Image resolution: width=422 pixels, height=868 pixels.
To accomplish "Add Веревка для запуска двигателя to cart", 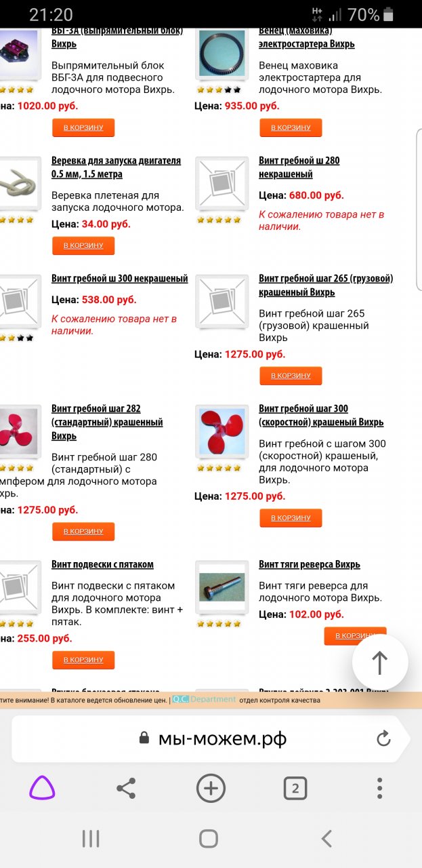I will point(83,245).
